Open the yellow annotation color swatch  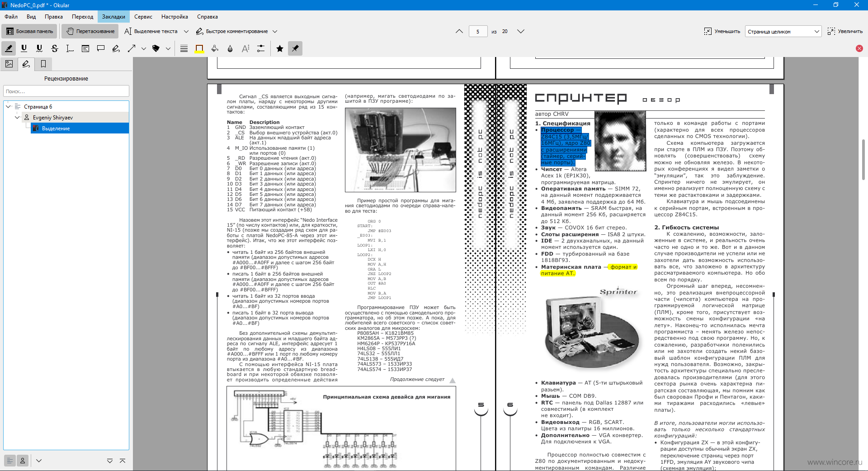(199, 48)
